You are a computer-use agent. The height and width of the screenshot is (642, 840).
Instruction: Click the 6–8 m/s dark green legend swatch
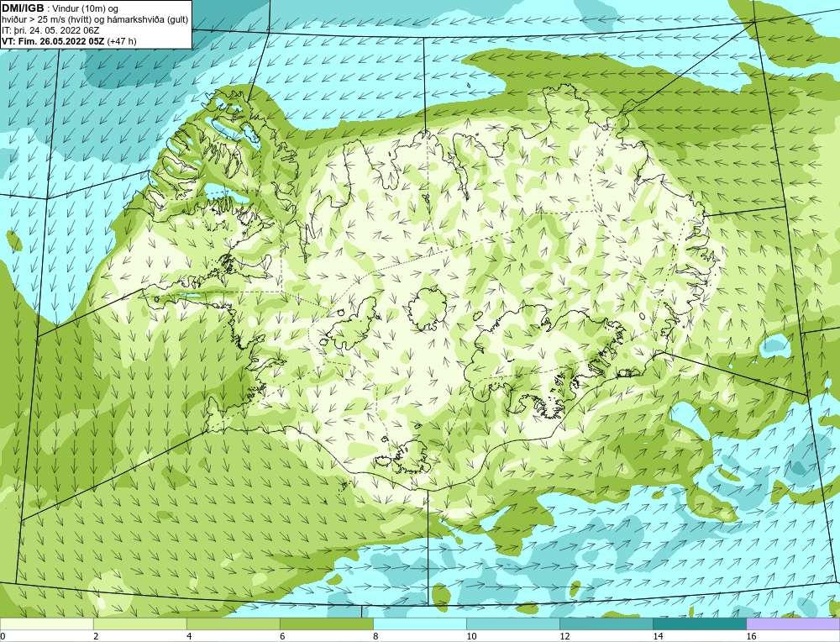click(326, 624)
